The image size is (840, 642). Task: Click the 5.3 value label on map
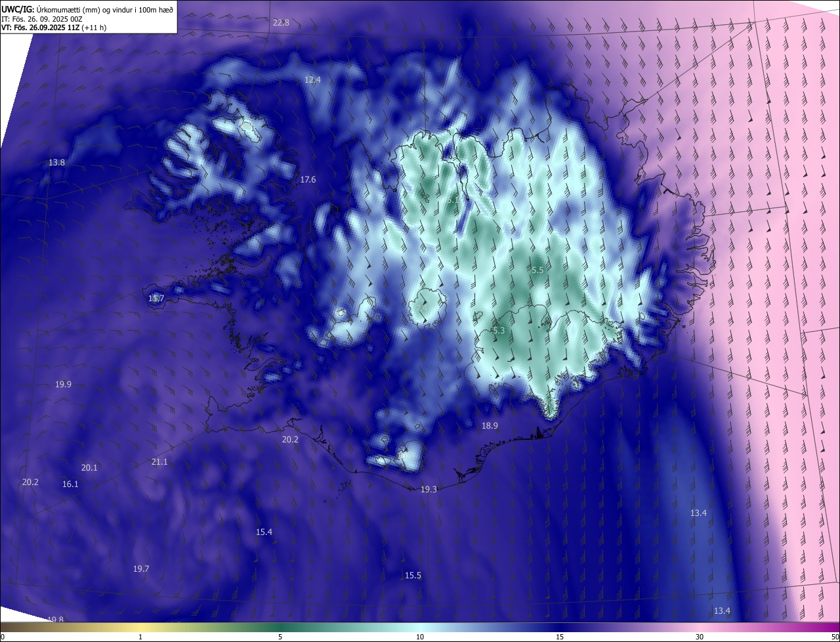coord(498,330)
